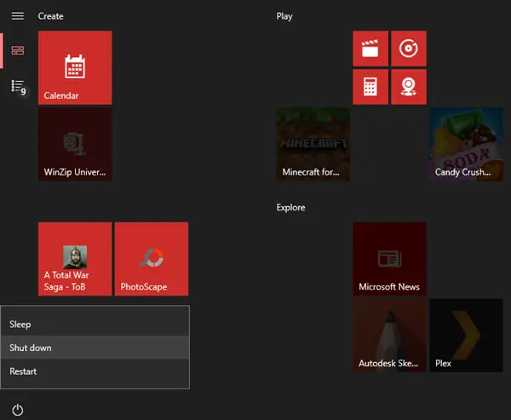Choose Restart from power menu
Viewport: 511px width, 420px height.
click(95, 371)
